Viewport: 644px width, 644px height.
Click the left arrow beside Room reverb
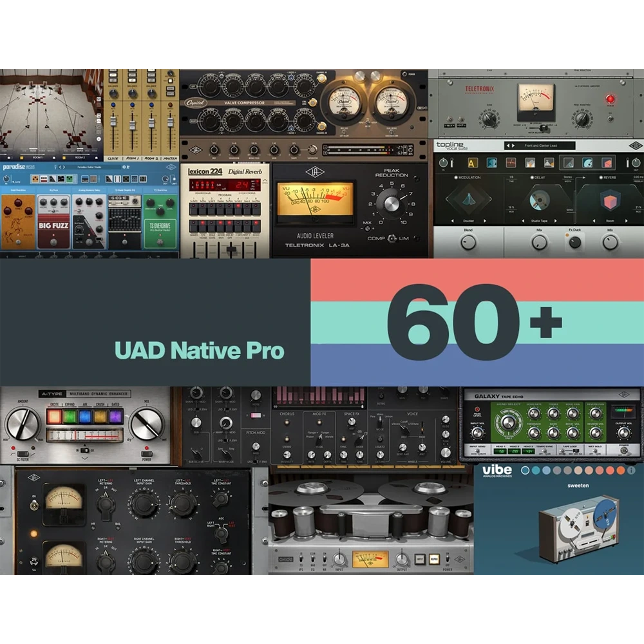(x=594, y=221)
